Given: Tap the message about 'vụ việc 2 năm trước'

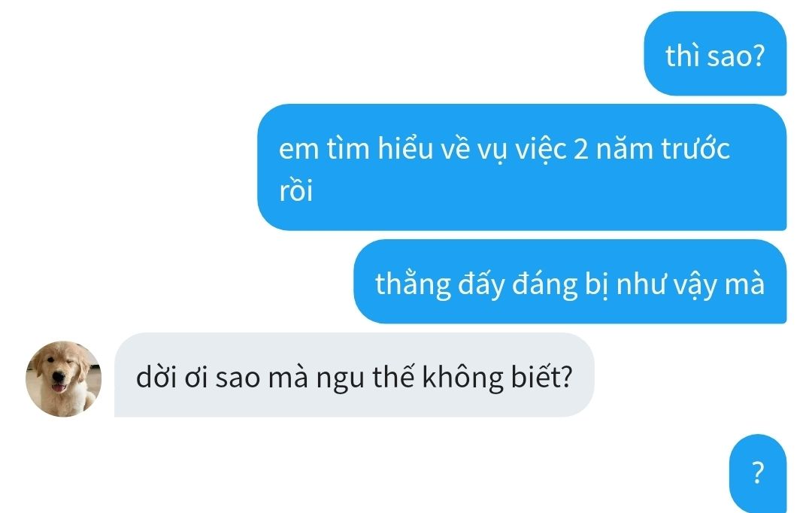Looking at the screenshot, I should (x=522, y=168).
